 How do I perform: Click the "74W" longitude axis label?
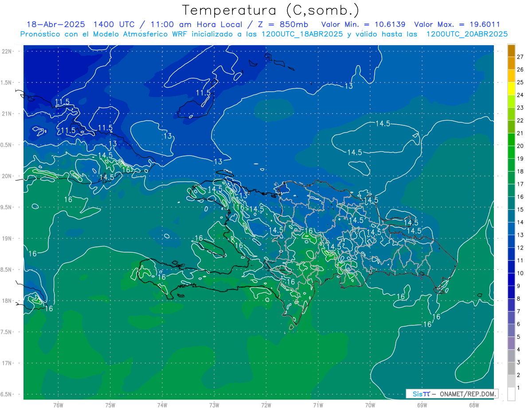162,405
